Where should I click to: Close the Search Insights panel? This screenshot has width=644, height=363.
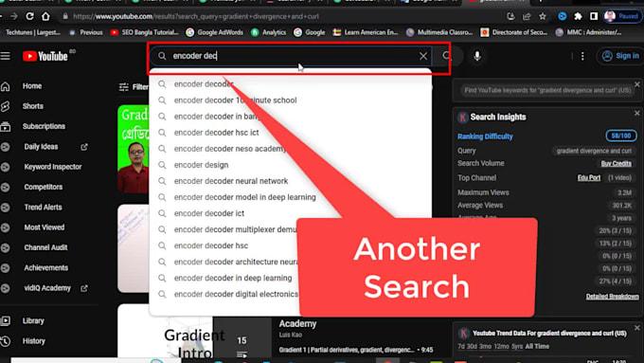[637, 113]
